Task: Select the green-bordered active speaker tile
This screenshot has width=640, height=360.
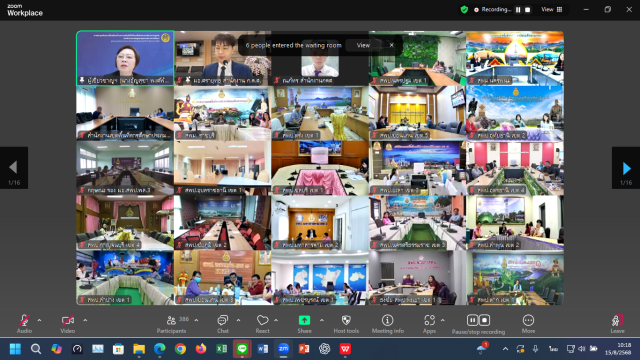Action: (125, 58)
